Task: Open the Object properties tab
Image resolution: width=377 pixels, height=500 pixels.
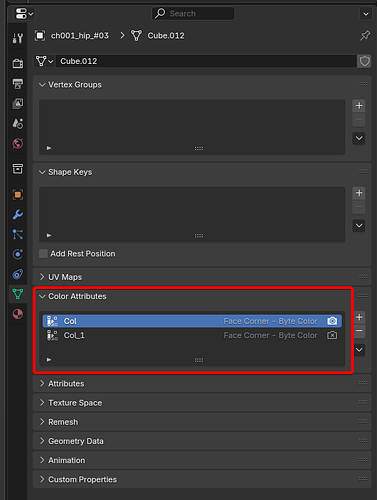Action: [x=18, y=194]
